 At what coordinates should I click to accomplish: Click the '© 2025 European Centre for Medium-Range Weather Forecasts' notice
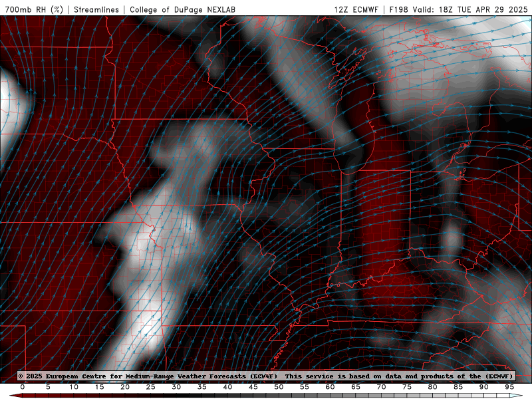coord(148,376)
